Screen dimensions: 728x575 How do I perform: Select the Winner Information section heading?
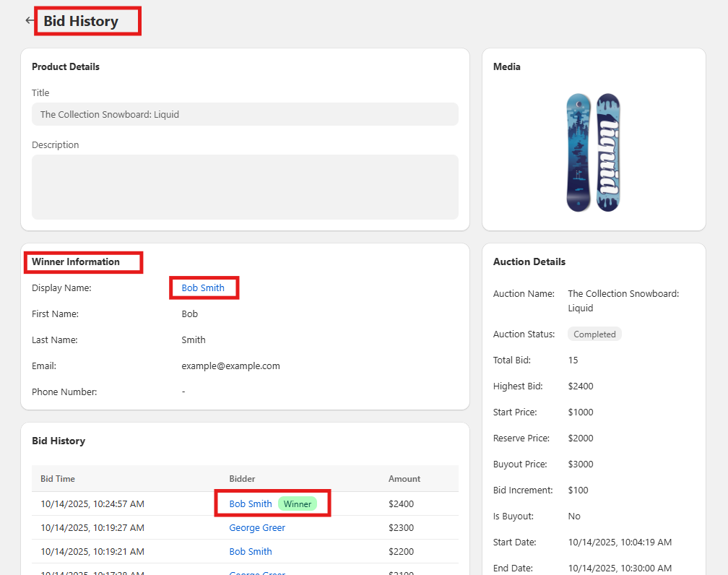point(76,261)
